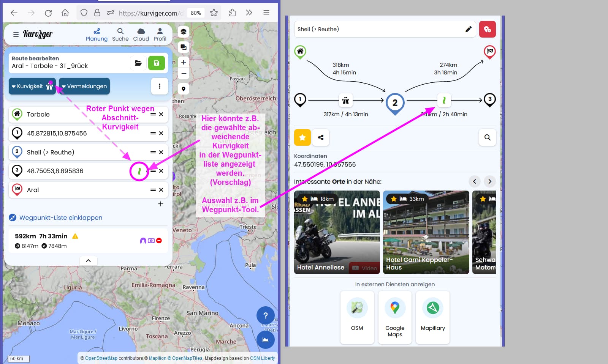The height and width of the screenshot is (364, 608).
Task: Add a new waypoint with plus
Action: [161, 204]
